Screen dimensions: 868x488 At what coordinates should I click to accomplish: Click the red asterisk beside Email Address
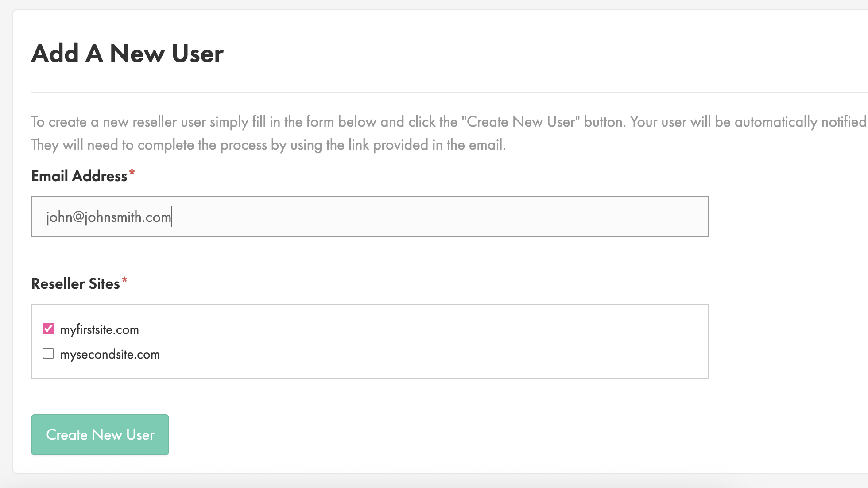(x=132, y=173)
